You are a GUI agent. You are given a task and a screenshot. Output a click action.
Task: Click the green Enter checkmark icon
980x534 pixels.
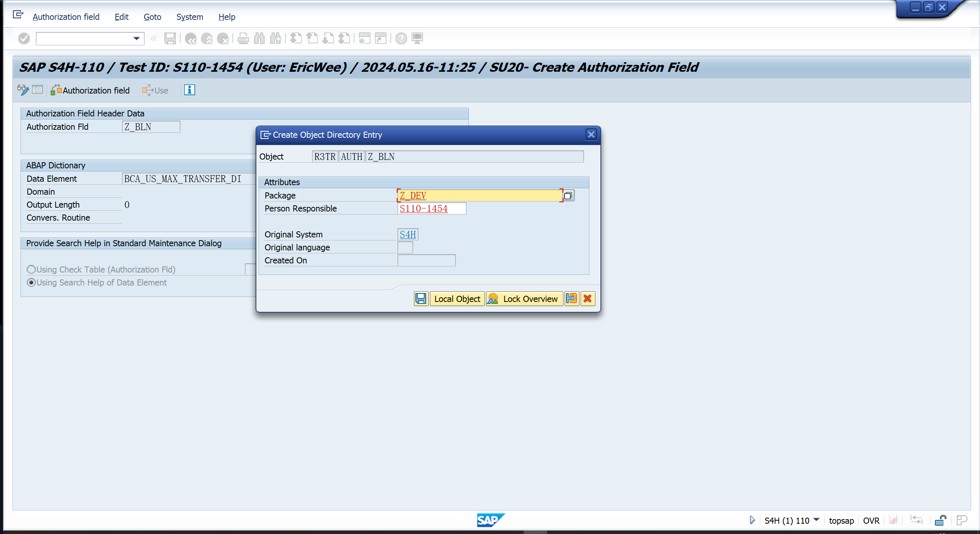coord(24,39)
